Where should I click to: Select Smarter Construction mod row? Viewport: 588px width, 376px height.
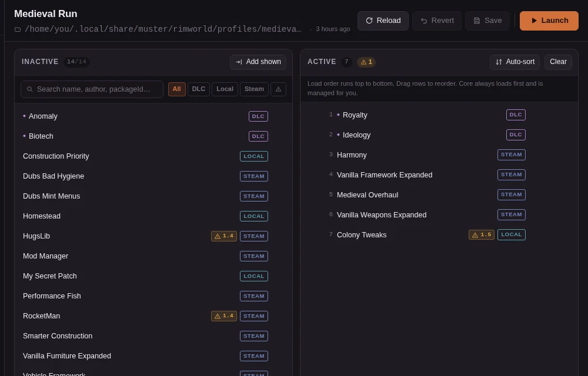pos(153,336)
